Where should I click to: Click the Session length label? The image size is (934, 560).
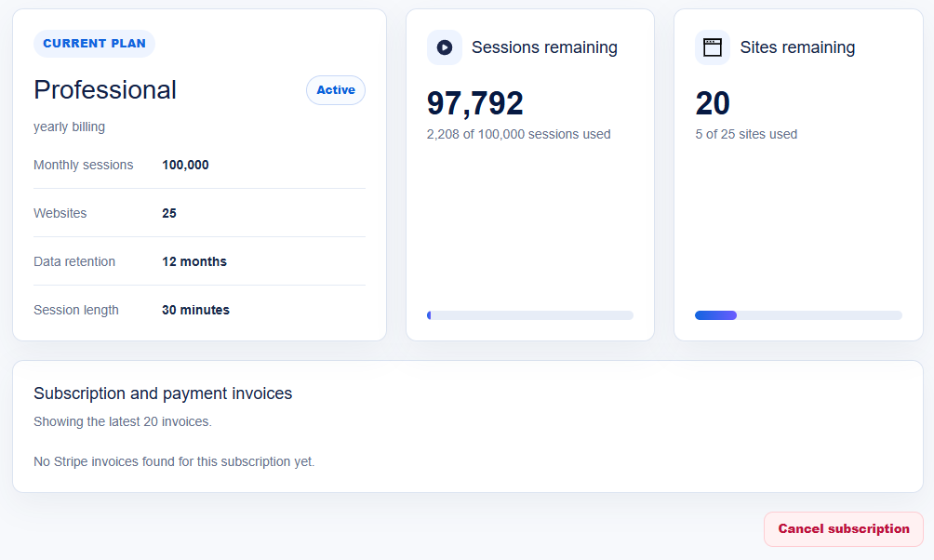76,310
